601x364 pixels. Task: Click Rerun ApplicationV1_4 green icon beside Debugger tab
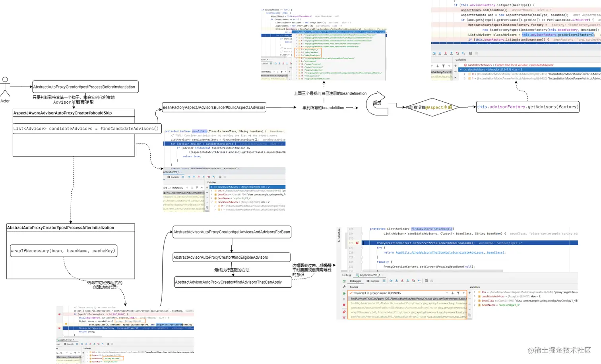click(344, 281)
